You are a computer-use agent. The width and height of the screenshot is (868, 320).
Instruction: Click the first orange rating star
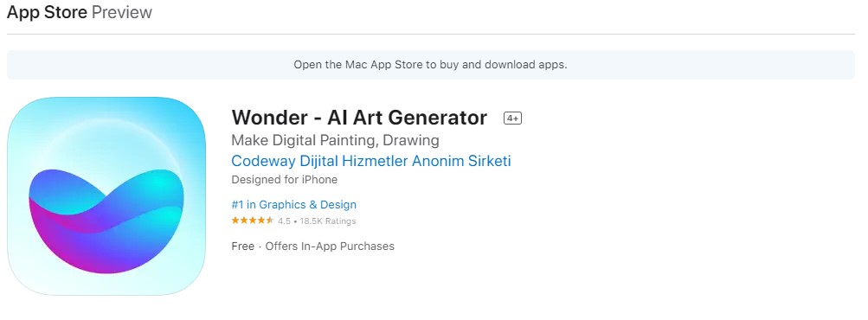tap(235, 221)
